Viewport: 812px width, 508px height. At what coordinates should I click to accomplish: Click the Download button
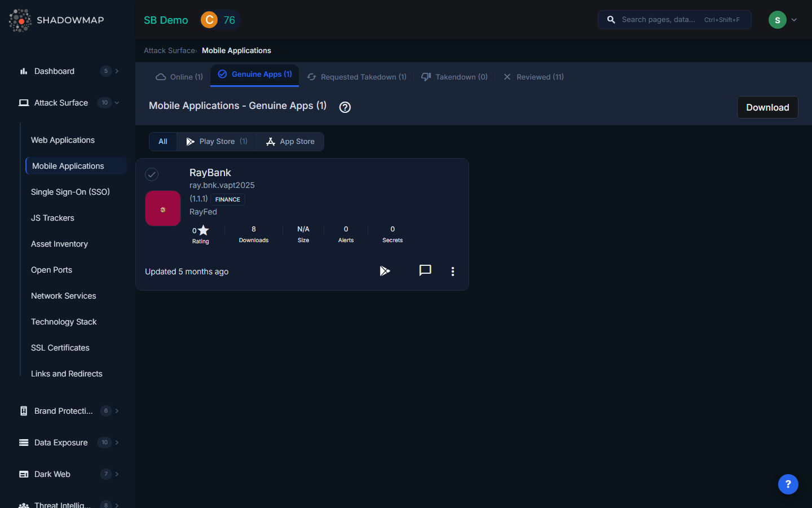pos(767,107)
